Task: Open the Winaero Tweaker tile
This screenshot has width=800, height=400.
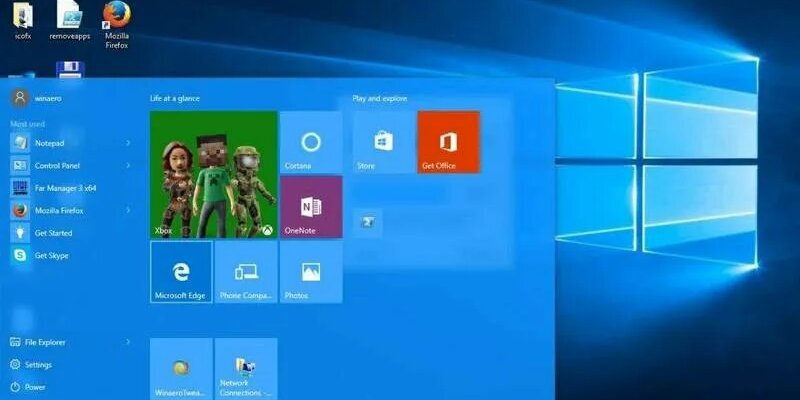Action: click(181, 369)
